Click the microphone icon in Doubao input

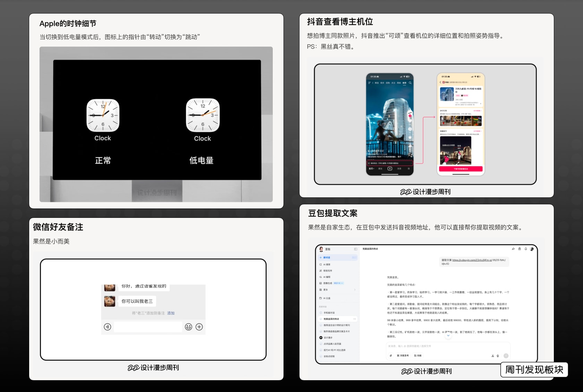(498, 356)
